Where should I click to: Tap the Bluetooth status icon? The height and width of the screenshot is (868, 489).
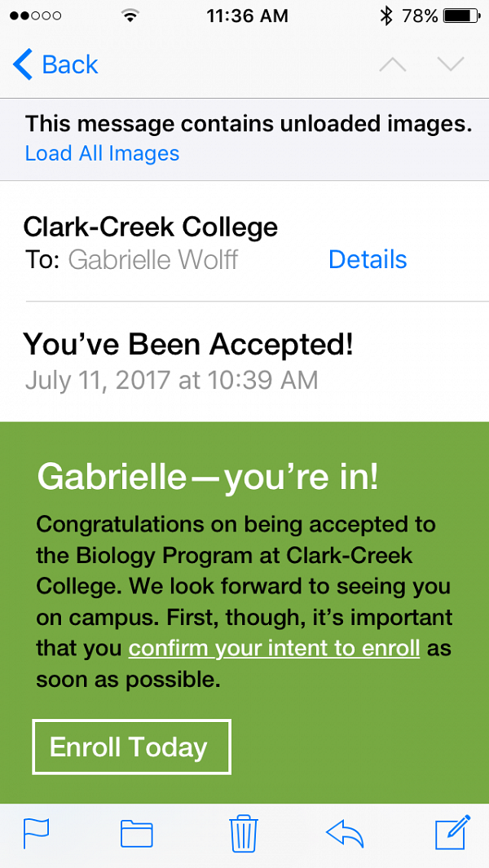(387, 15)
